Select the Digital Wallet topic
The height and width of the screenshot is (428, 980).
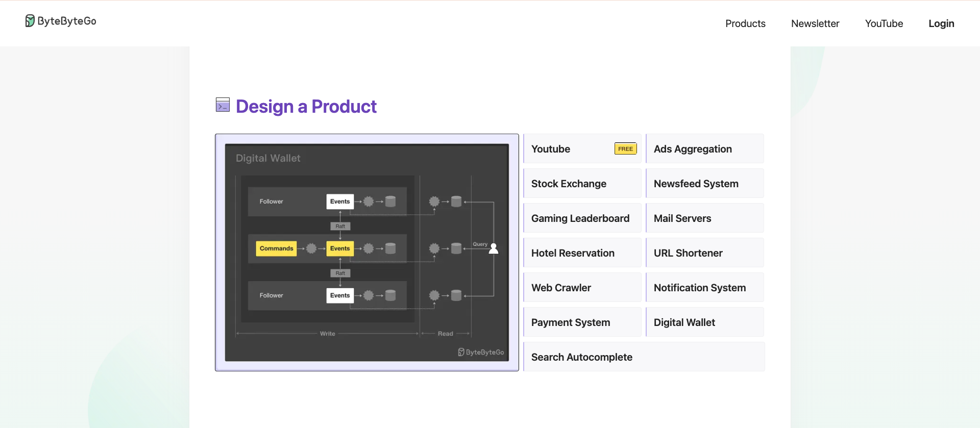pyautogui.click(x=705, y=322)
